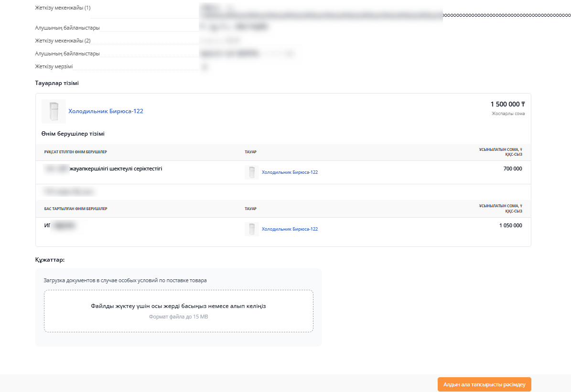Click the 1 500 000 ₸ planned sum
The width and height of the screenshot is (571, 392).
click(x=507, y=104)
